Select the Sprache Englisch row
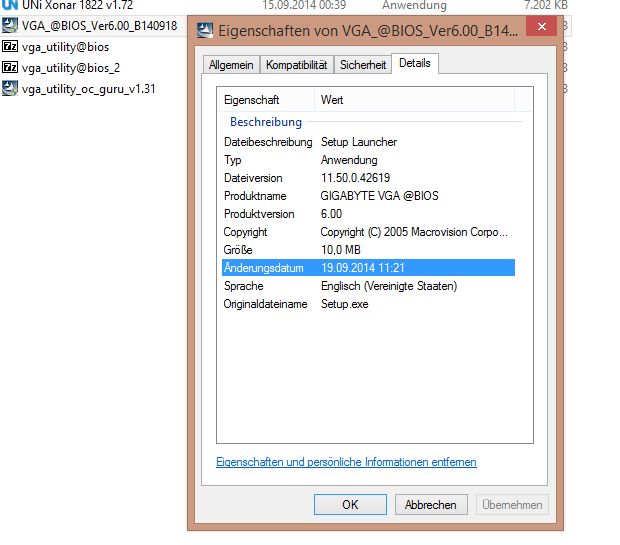Image resolution: width=620 pixels, height=545 pixels. click(369, 286)
